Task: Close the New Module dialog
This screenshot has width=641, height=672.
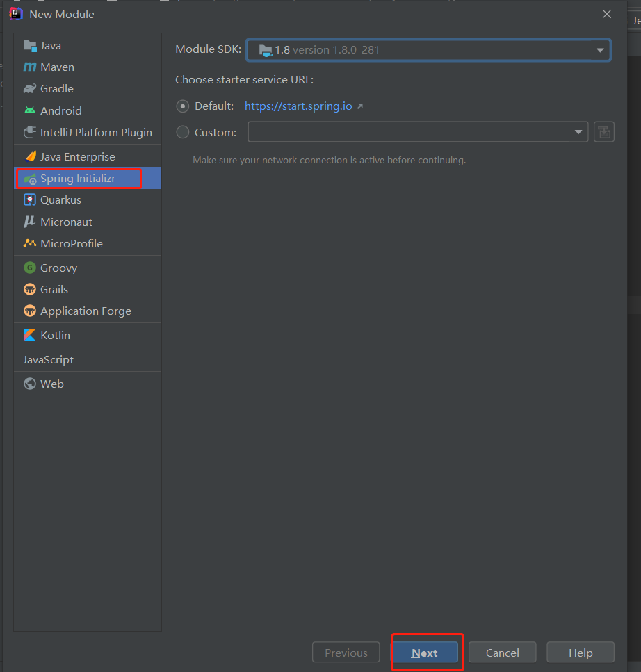Action: pyautogui.click(x=607, y=14)
